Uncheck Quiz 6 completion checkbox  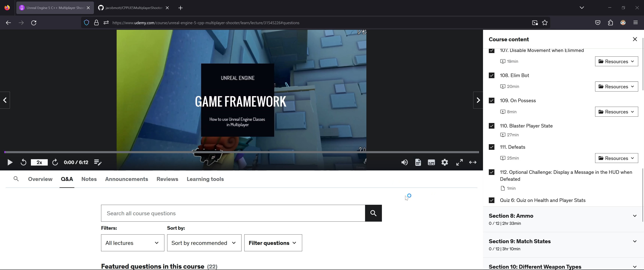(x=491, y=200)
